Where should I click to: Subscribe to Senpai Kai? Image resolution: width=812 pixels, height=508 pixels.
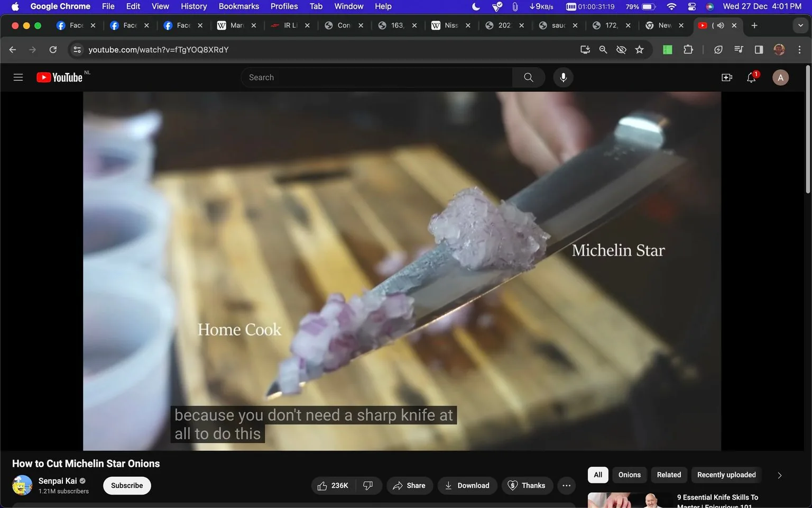click(126, 485)
